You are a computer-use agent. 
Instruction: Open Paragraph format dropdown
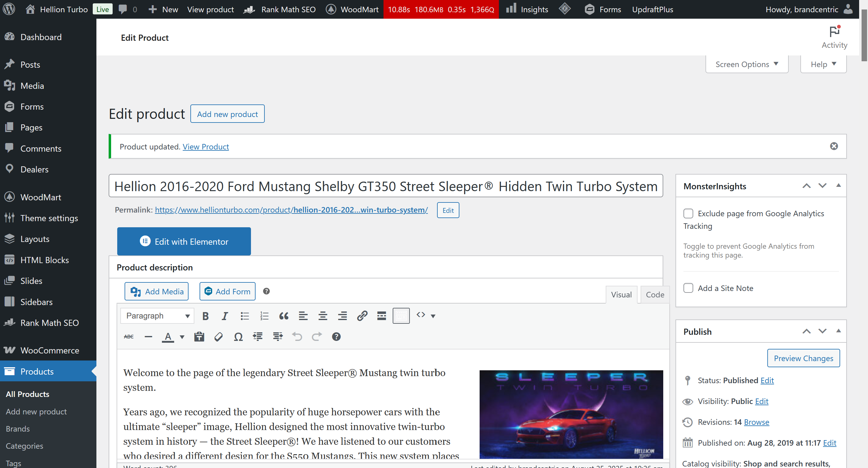pos(157,316)
